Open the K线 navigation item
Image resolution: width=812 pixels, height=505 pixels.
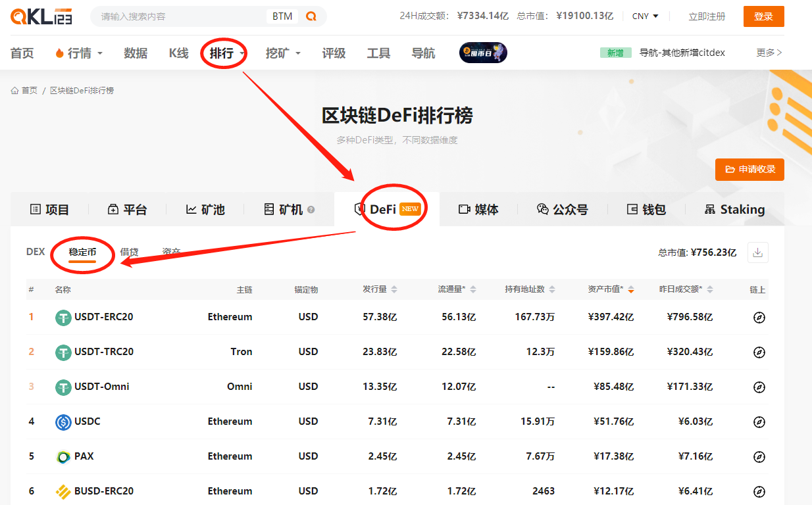[x=179, y=53]
